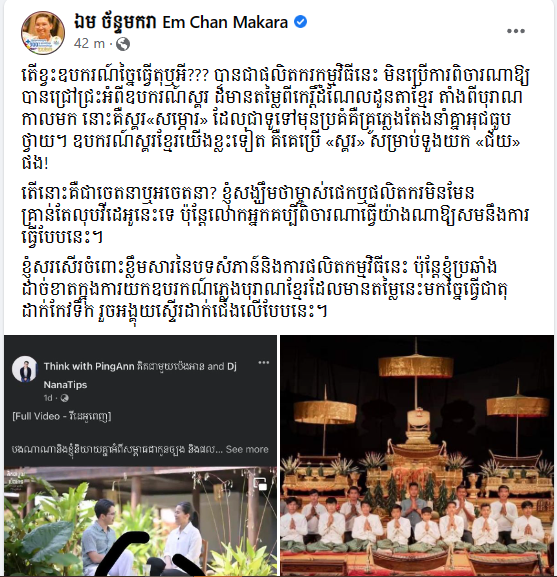The width and height of the screenshot is (557, 577).
Task: Expand the shared post text with See more
Action: point(247,449)
